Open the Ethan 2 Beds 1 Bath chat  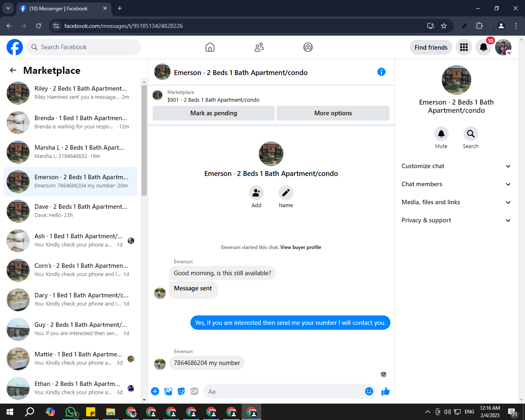coord(70,388)
